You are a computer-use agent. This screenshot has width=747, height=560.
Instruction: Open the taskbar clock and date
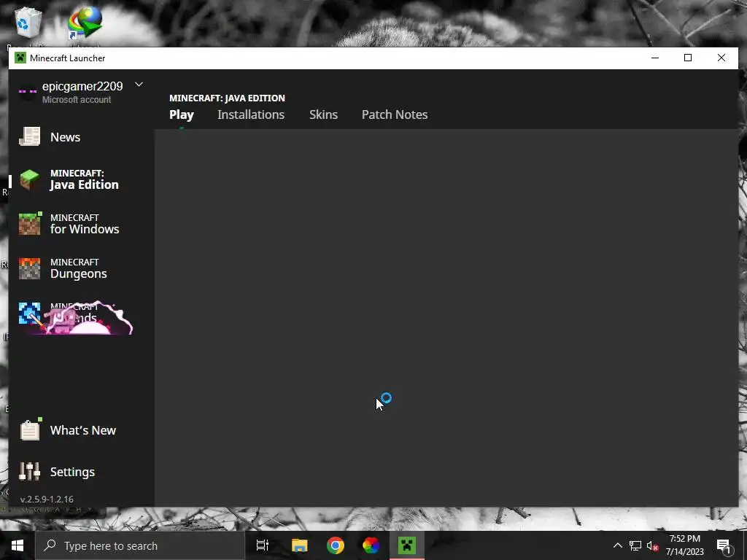pos(684,545)
